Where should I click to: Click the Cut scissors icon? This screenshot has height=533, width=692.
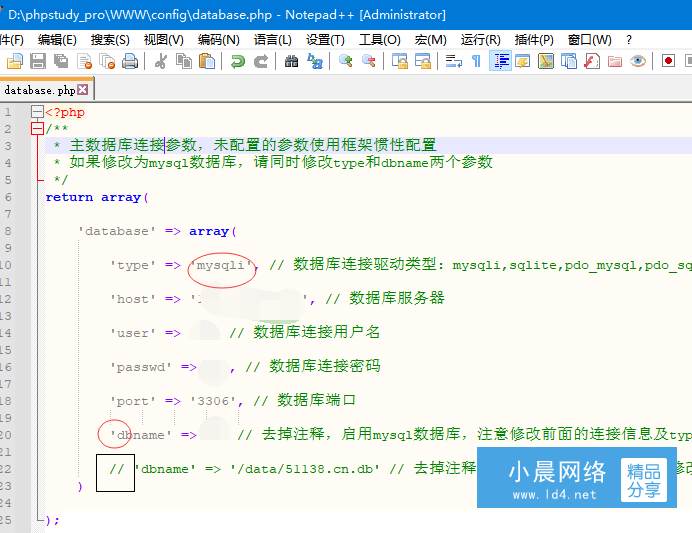tap(160, 62)
